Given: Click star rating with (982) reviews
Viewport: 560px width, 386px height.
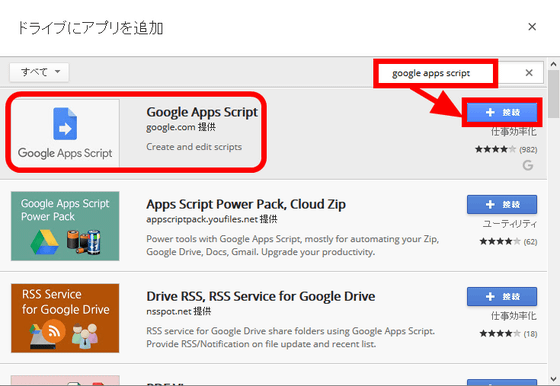Looking at the screenshot, I should tap(506, 149).
